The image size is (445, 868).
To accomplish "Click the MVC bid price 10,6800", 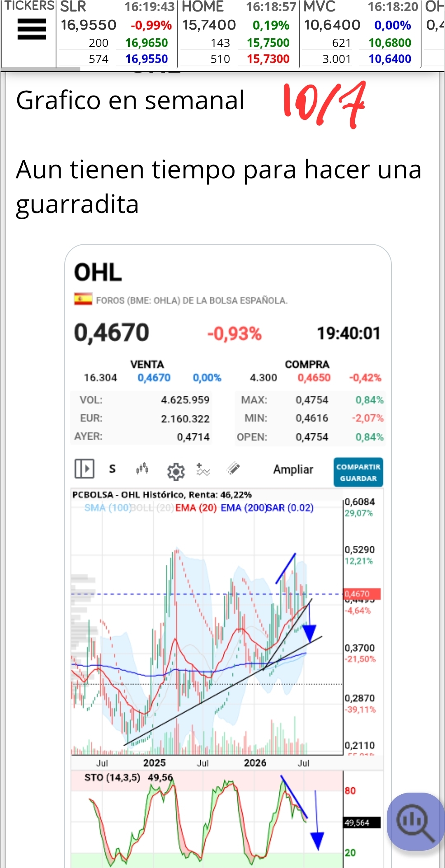I will point(390,43).
